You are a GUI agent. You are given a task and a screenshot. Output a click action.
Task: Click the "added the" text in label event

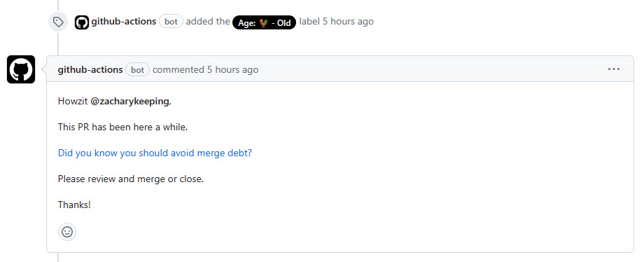(x=208, y=22)
